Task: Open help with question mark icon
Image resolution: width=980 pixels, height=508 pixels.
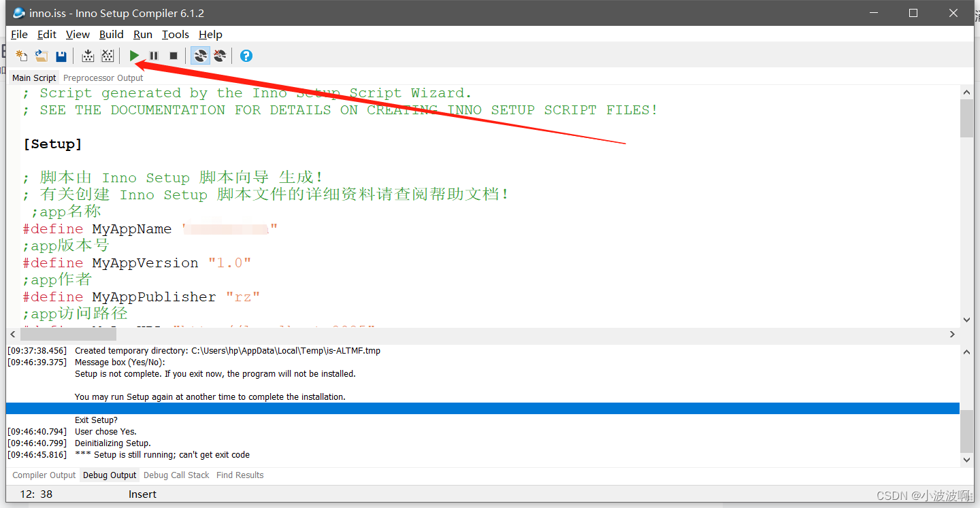Action: (246, 56)
